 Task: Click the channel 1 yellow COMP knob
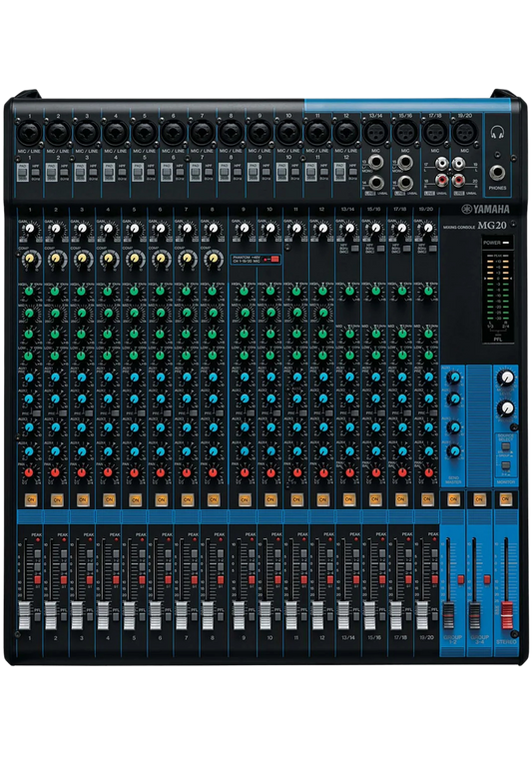30,260
